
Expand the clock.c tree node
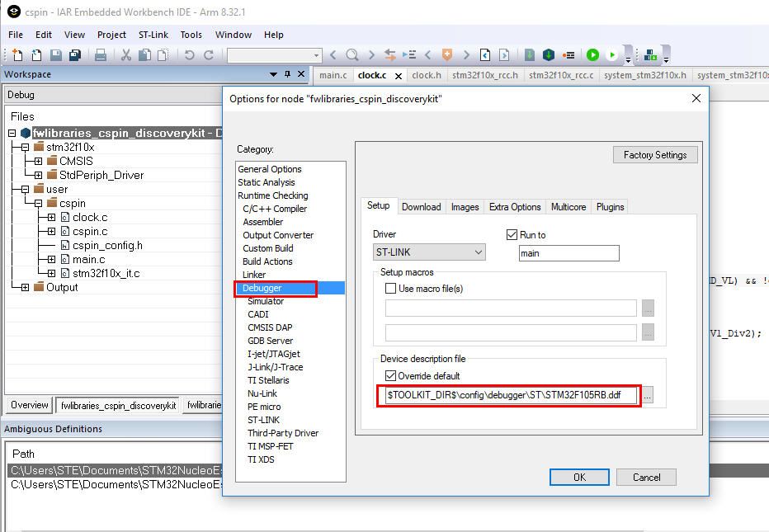pos(51,217)
